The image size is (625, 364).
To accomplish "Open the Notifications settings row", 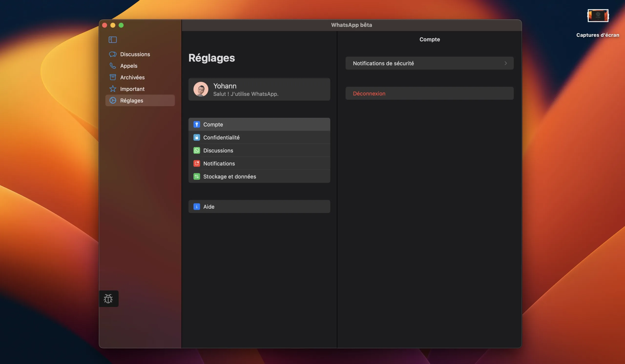I will point(219,163).
